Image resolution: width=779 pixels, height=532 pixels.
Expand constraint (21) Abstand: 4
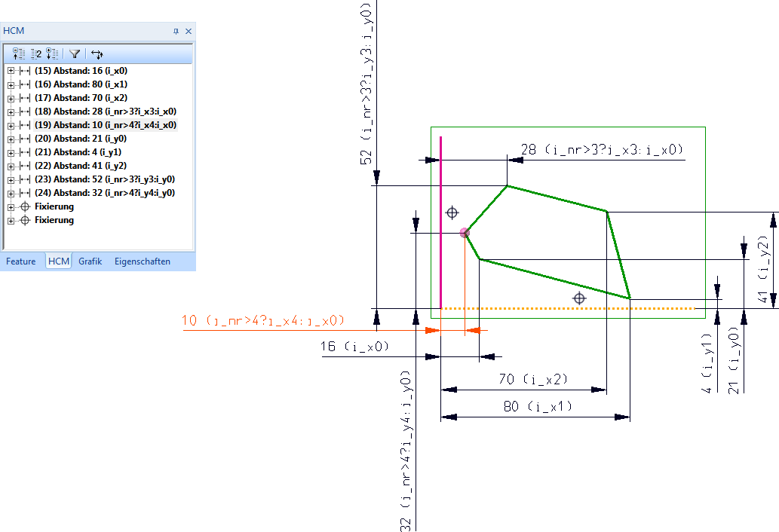click(11, 152)
